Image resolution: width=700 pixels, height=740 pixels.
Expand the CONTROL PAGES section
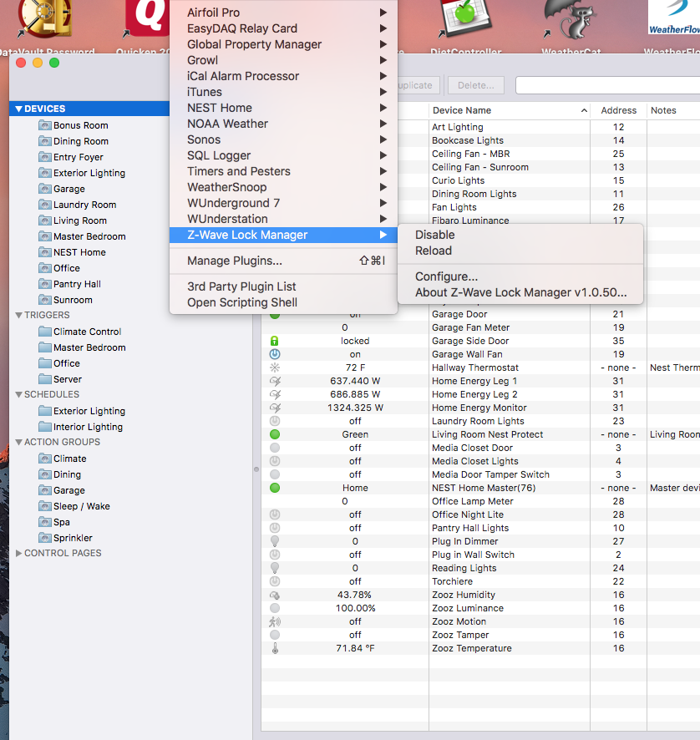pos(19,553)
